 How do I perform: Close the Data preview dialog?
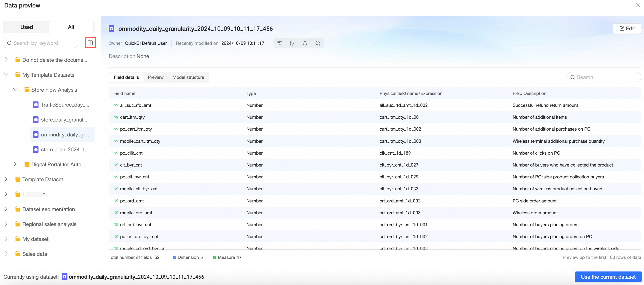[638, 5]
